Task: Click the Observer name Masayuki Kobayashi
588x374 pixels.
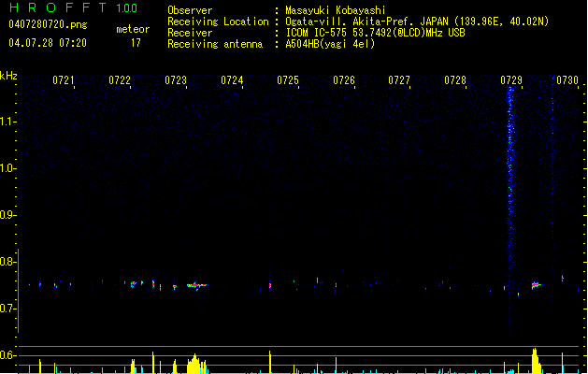Action: tap(336, 10)
